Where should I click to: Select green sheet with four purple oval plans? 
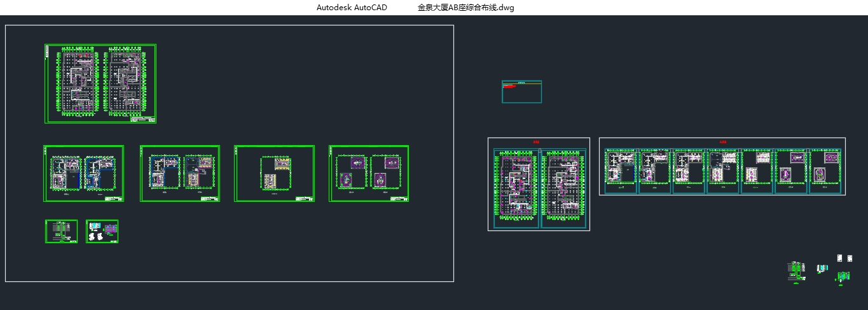coord(369,174)
